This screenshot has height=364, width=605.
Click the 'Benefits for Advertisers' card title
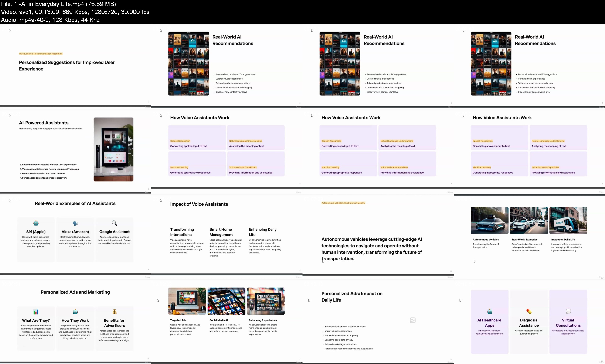click(x=114, y=323)
